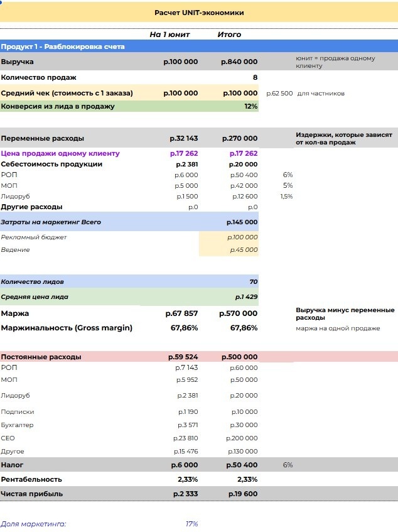The width and height of the screenshot is (398, 532).
Task: Select the "Итого" column header
Action: pos(229,35)
